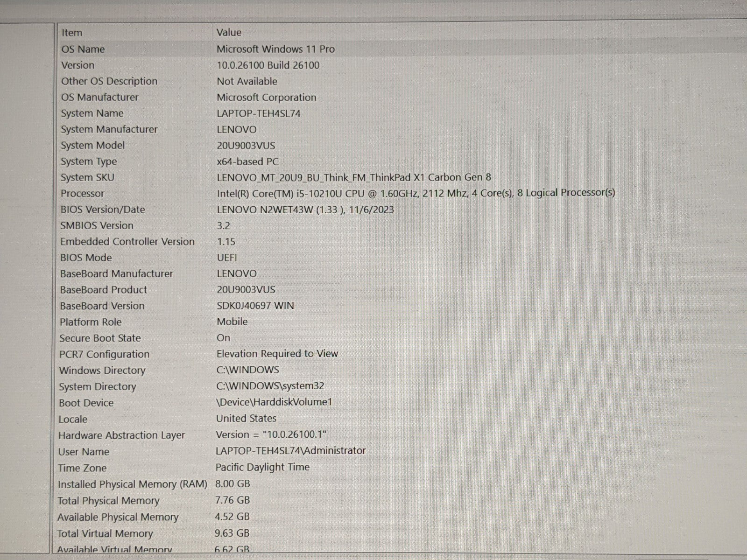Select the System Model row
747x560 pixels.
click(92, 146)
